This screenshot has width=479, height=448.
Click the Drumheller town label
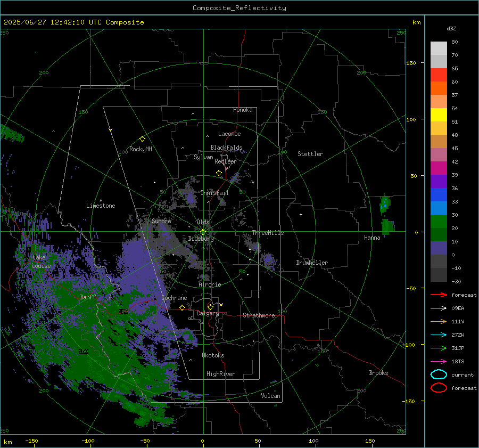pyautogui.click(x=312, y=263)
